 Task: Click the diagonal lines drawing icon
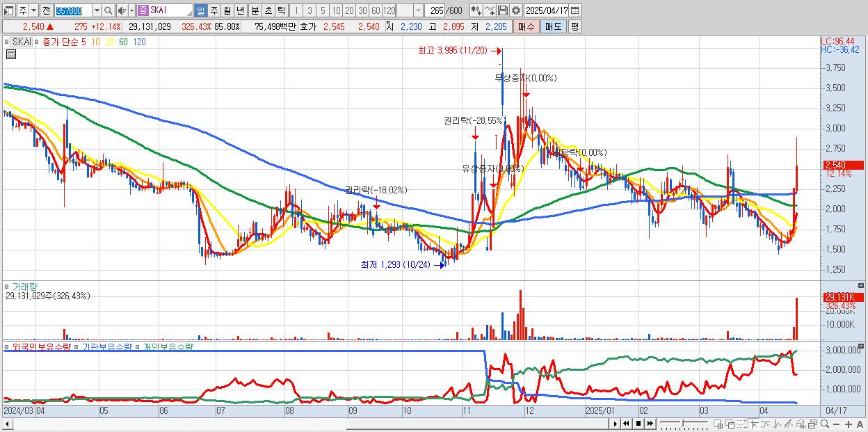point(789,424)
